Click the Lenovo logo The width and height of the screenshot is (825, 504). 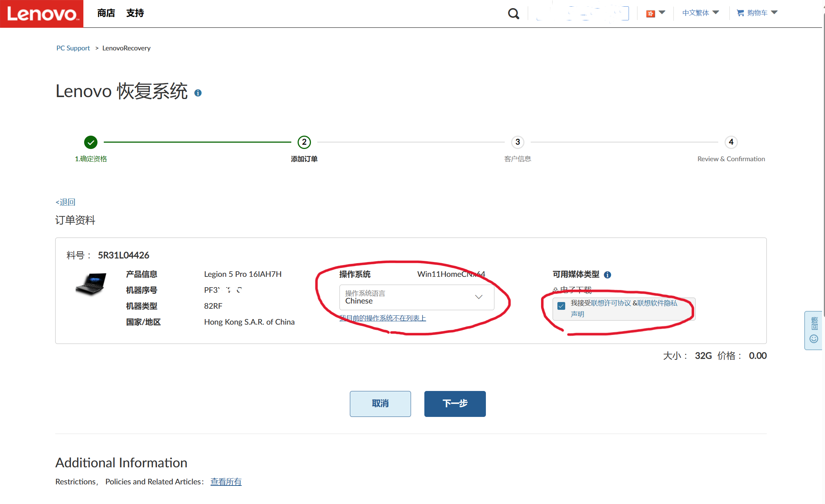(x=42, y=14)
